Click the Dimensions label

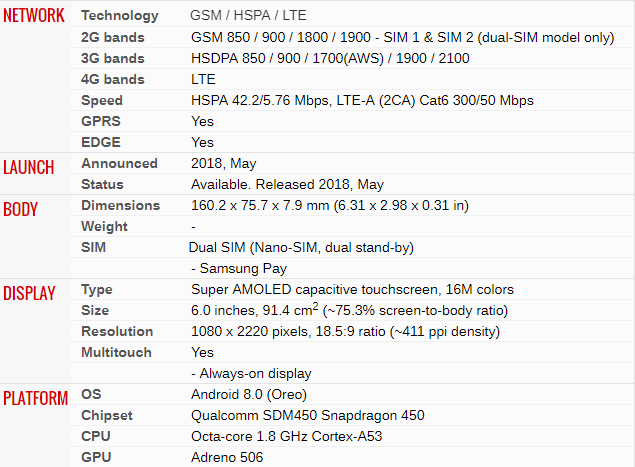[120, 205]
